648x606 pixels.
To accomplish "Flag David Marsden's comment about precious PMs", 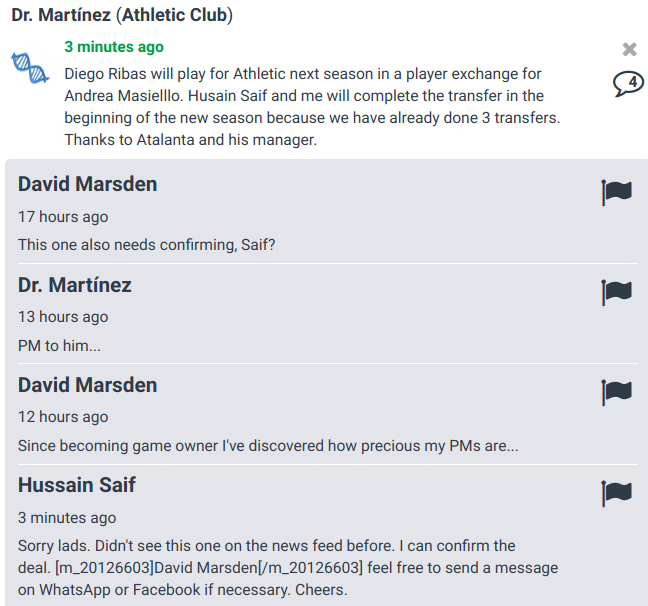I will pos(616,392).
